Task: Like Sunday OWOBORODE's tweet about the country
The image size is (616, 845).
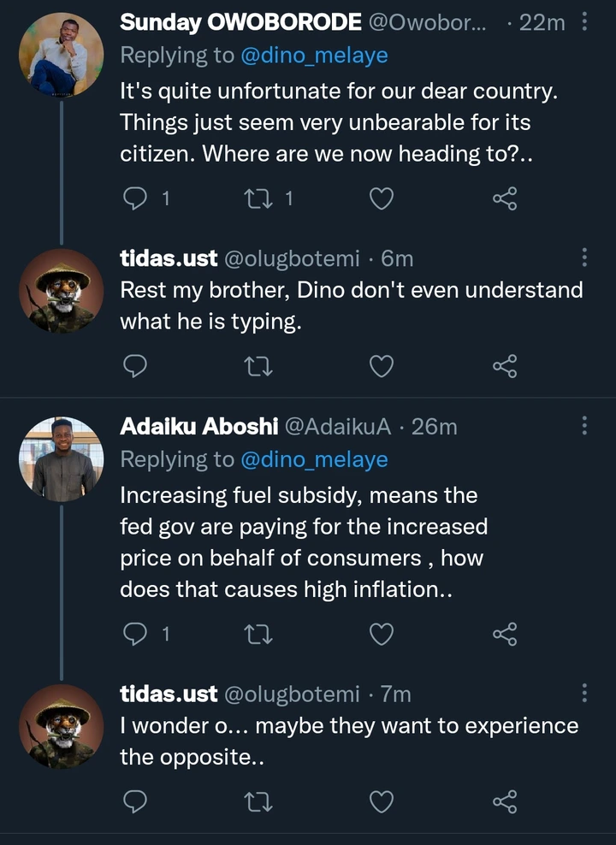Action: click(381, 199)
